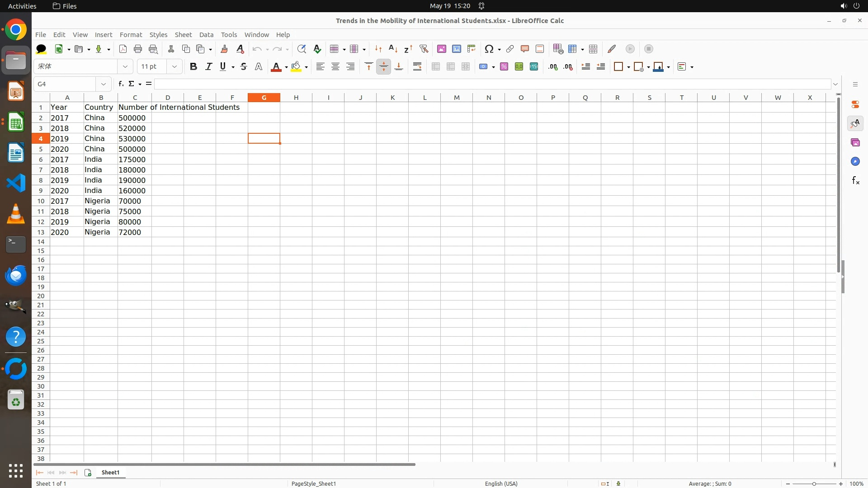Click the Sort Ascending icon
Viewport: 868px width, 488px height.
pyautogui.click(x=393, y=49)
